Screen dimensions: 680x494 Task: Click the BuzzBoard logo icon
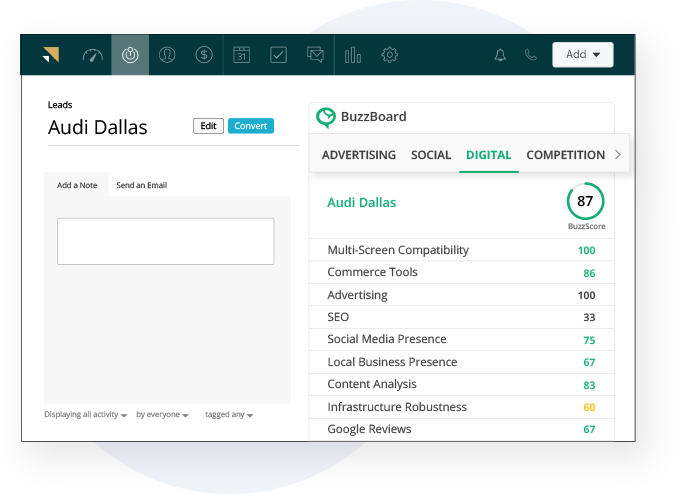326,118
